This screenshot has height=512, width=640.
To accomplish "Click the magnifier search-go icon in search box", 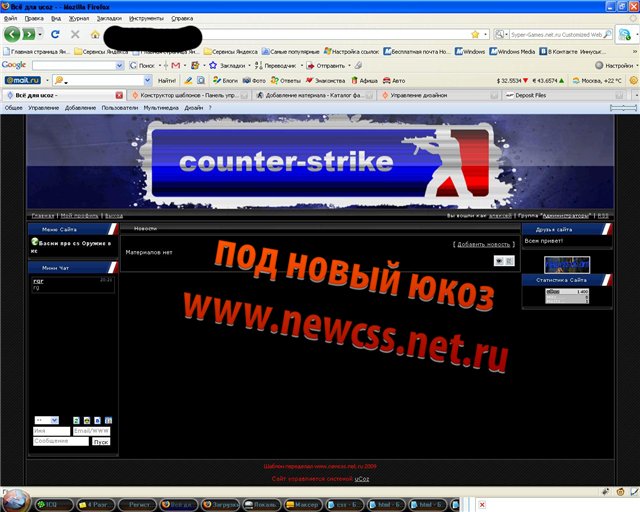I will (607, 35).
